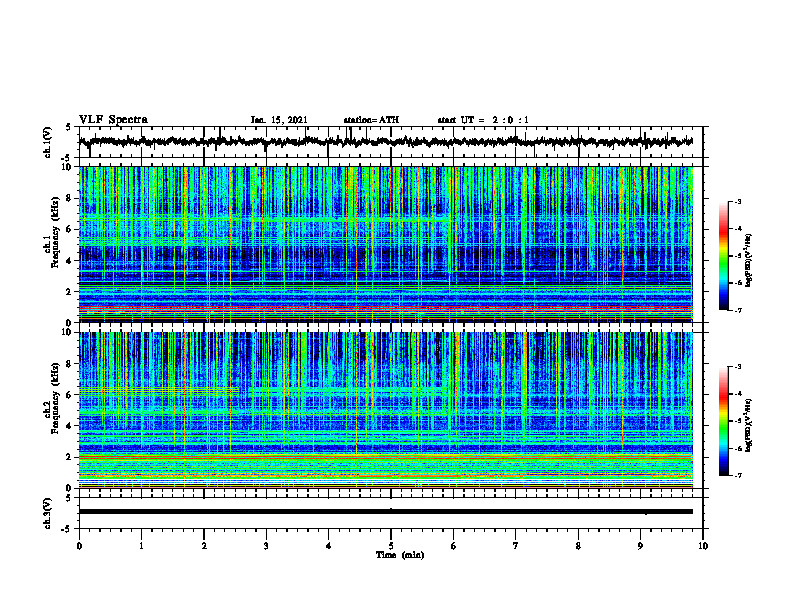Select the date text "Jan. 15, 2021"

pos(279,120)
